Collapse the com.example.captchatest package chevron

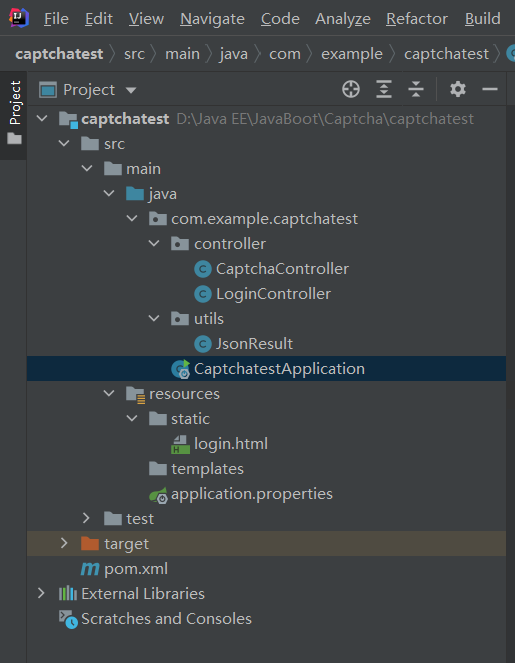click(x=132, y=219)
